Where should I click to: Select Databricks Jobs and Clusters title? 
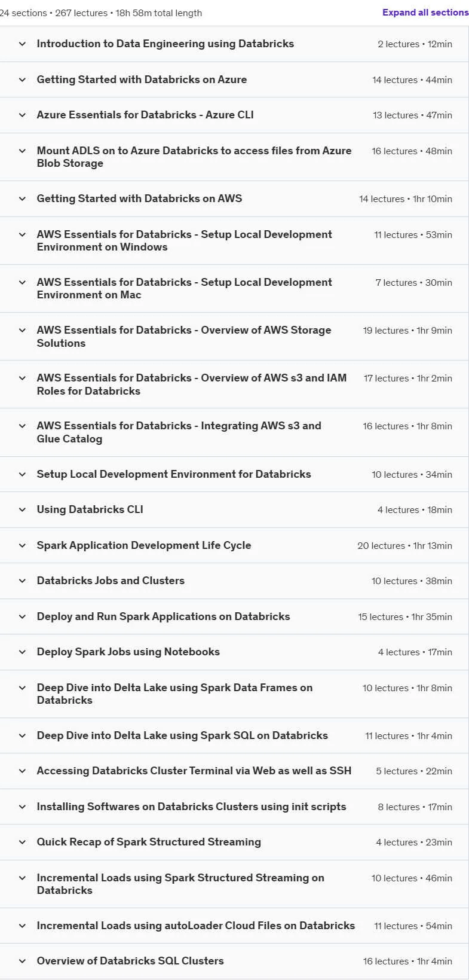pyautogui.click(x=111, y=581)
